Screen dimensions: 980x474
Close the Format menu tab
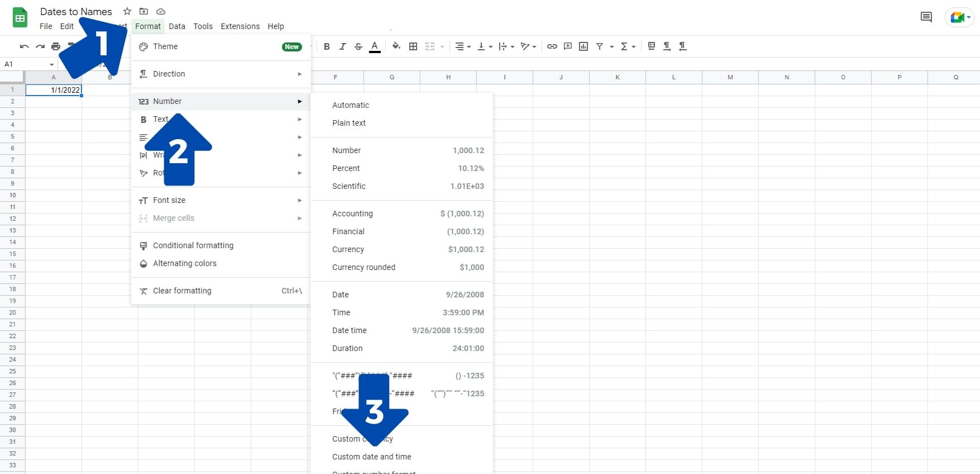click(x=148, y=26)
